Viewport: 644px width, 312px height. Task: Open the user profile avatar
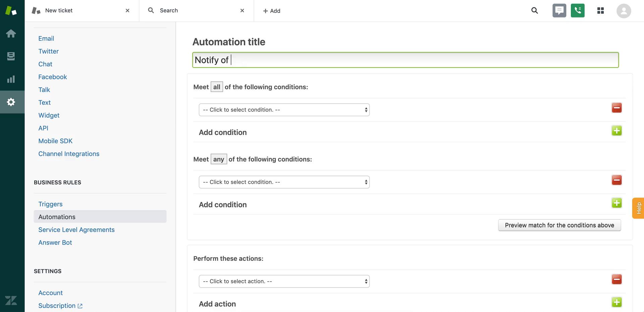(x=624, y=11)
